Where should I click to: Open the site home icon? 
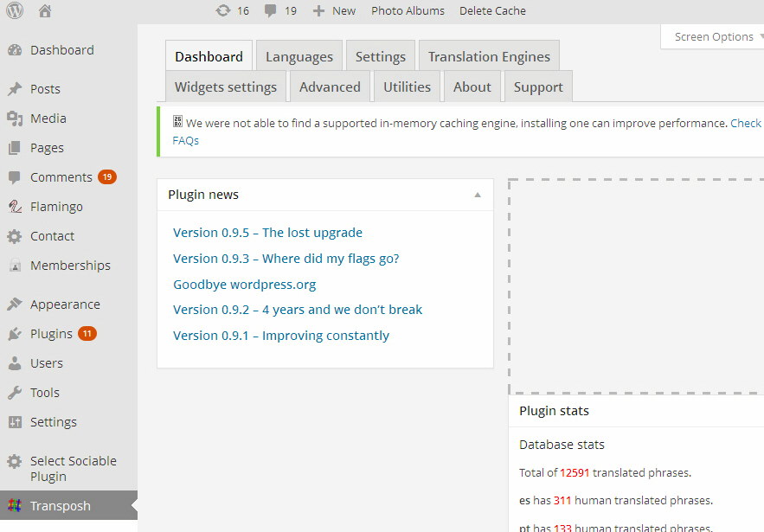click(45, 11)
